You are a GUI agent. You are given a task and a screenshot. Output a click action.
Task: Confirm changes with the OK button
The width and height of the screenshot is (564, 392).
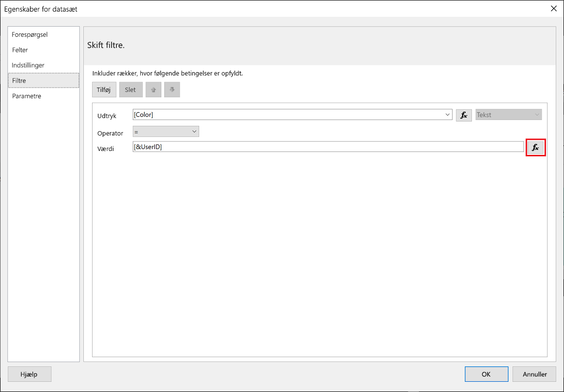coord(486,374)
